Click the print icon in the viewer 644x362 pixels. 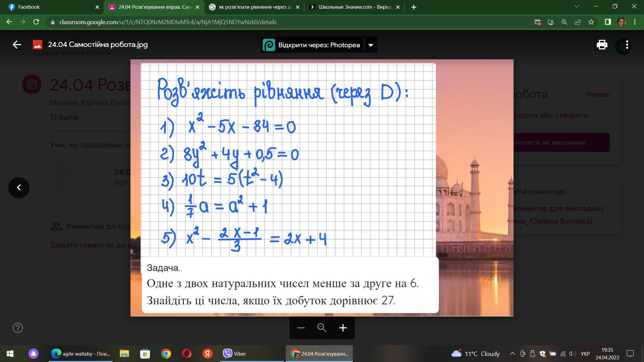point(602,45)
